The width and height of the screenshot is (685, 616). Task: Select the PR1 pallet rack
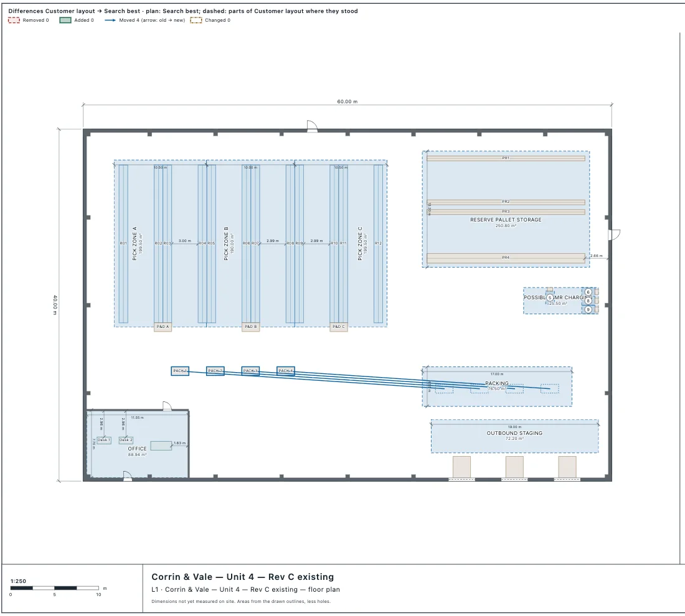(x=506, y=159)
